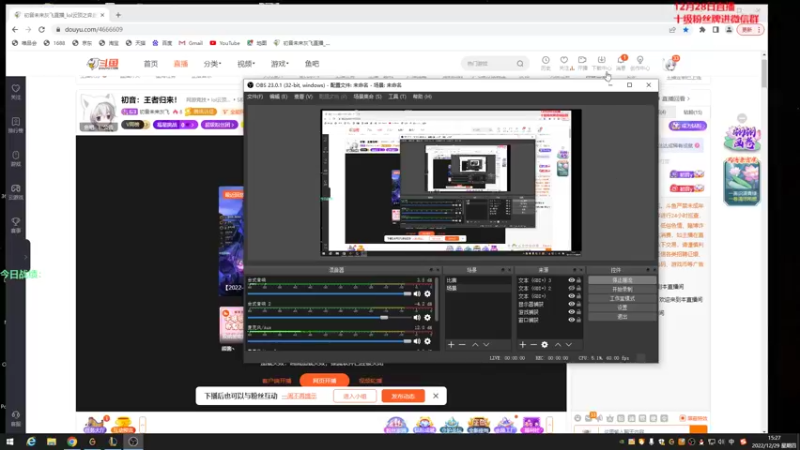This screenshot has width=800, height=450.
Task: Open the trophy 赛事 icon in left sidebar
Action: pos(16,224)
